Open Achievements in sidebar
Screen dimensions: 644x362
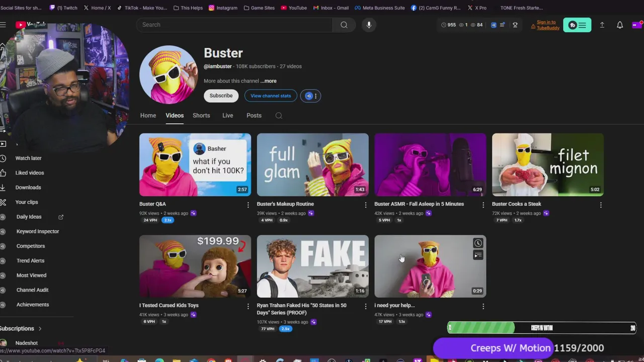pyautogui.click(x=33, y=305)
